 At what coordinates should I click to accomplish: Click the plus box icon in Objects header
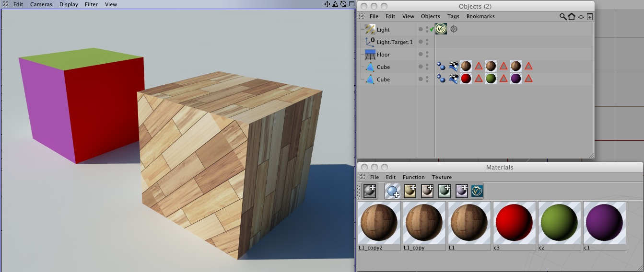pyautogui.click(x=590, y=16)
